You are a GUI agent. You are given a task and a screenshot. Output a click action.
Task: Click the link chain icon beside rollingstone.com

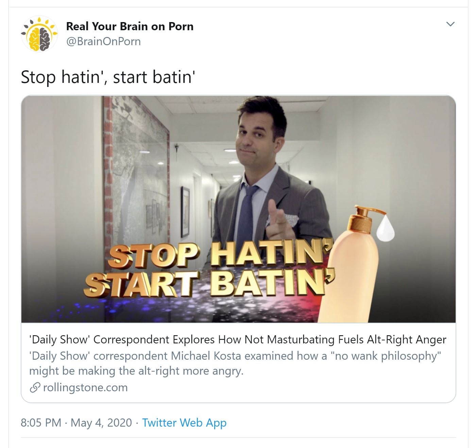pos(35,388)
